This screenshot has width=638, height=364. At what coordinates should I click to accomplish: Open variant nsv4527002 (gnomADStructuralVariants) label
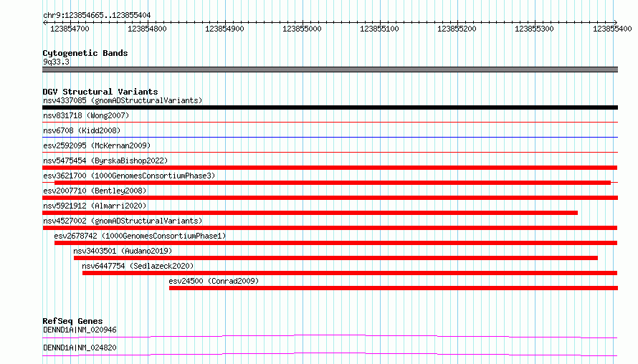tap(123, 221)
